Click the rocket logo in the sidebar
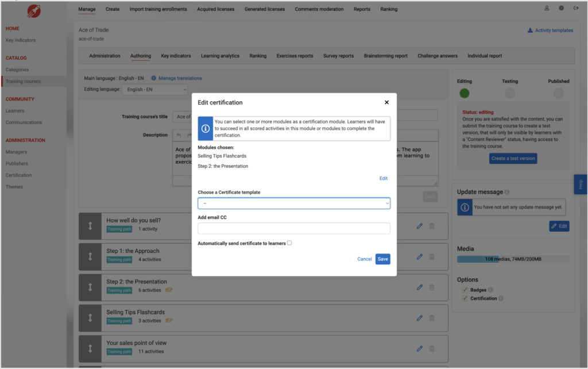The height and width of the screenshot is (369, 588). coord(33,11)
